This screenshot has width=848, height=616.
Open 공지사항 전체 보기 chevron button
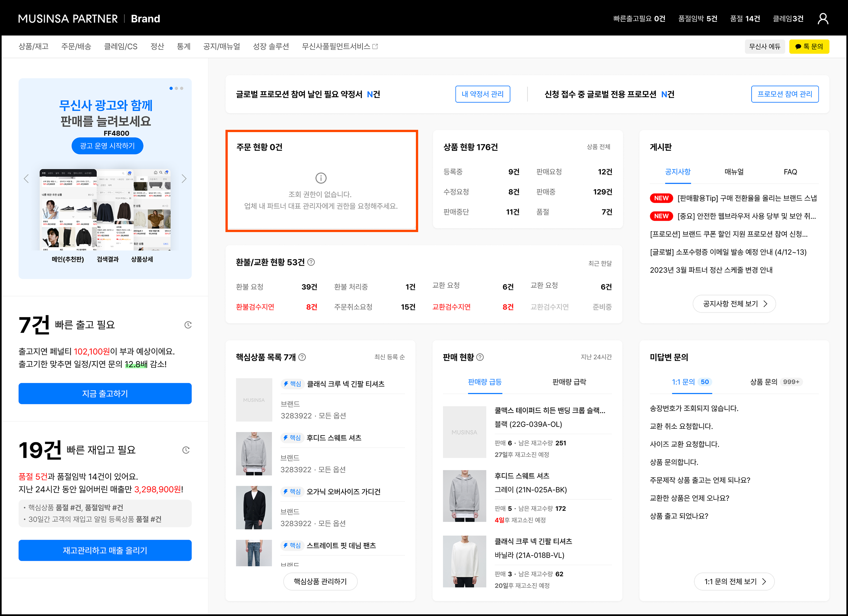pos(734,304)
